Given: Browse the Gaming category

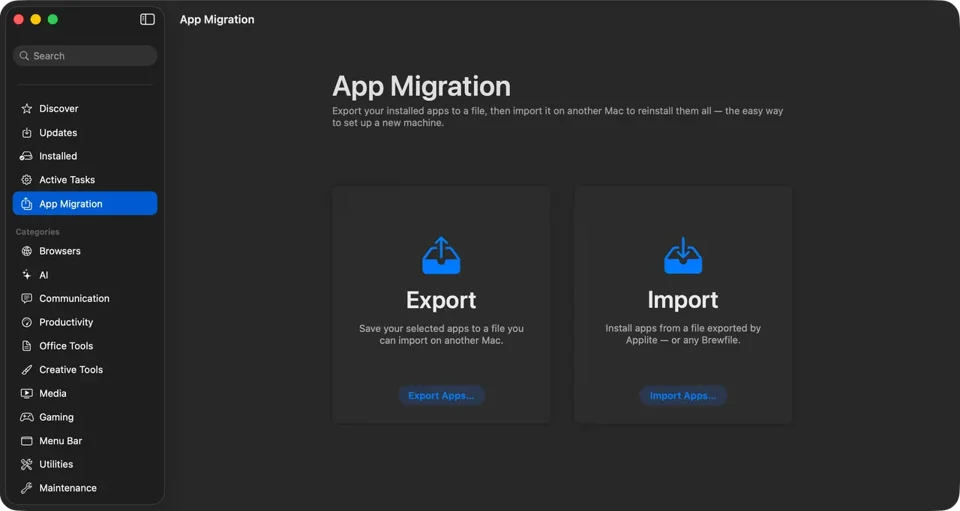Looking at the screenshot, I should point(85,417).
